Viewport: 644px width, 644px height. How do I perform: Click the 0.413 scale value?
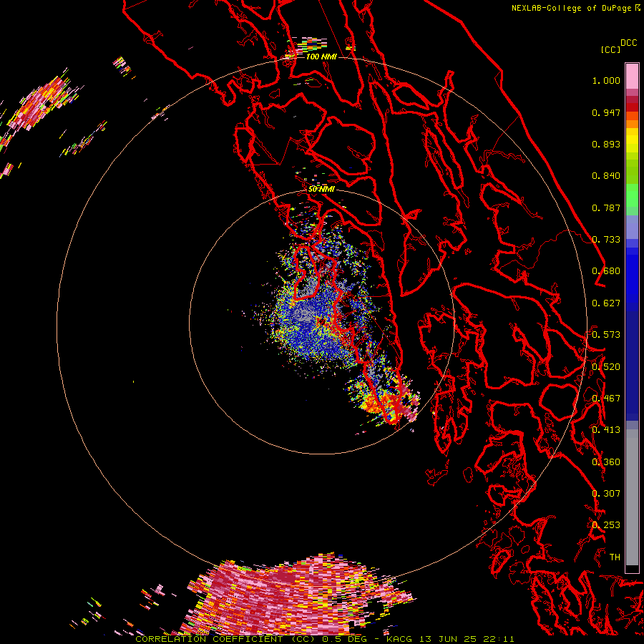(x=606, y=430)
